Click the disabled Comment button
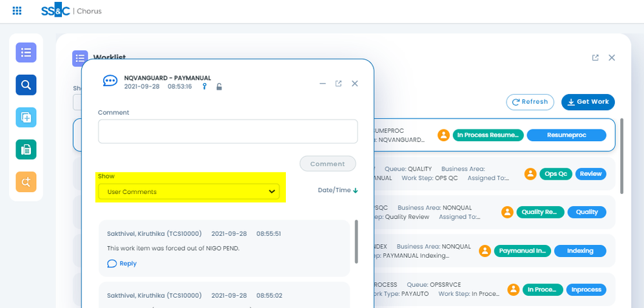The width and height of the screenshot is (644, 308). (327, 164)
